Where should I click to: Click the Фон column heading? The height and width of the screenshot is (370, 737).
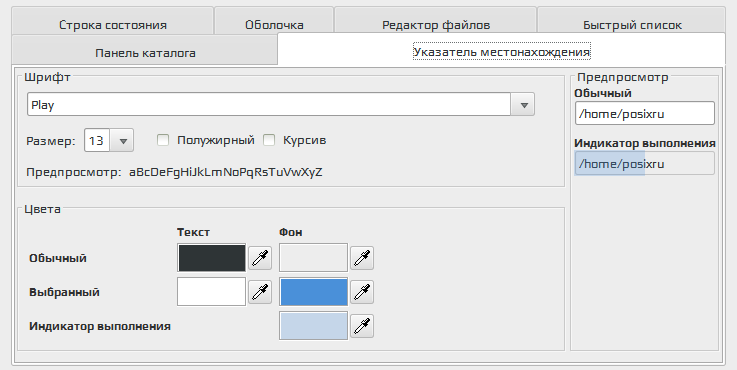coord(290,232)
